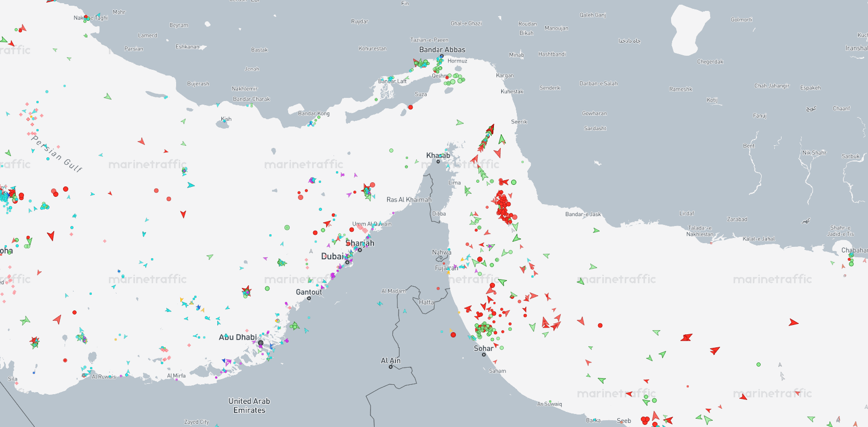Select the Sohar port circle marker
The image size is (868, 427).
[x=483, y=355]
